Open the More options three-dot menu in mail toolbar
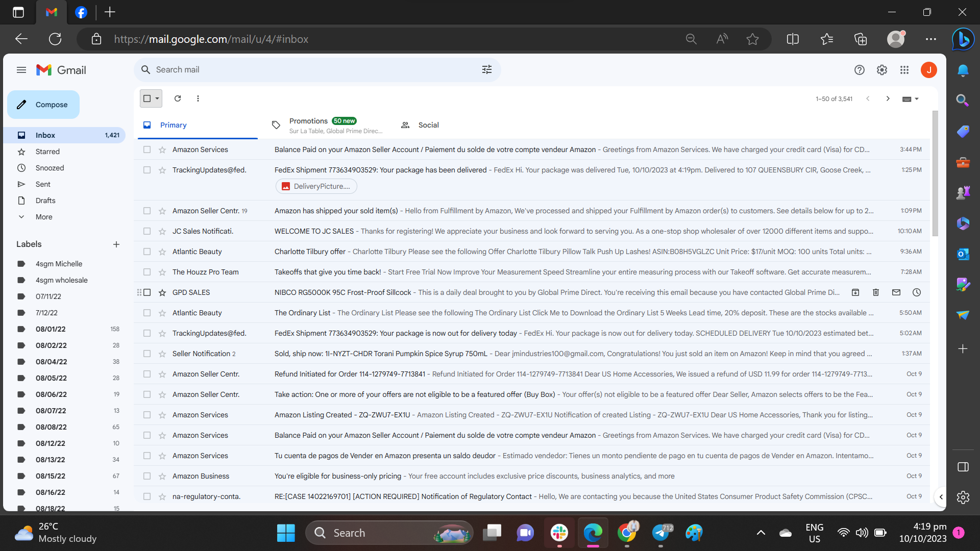 click(198, 98)
